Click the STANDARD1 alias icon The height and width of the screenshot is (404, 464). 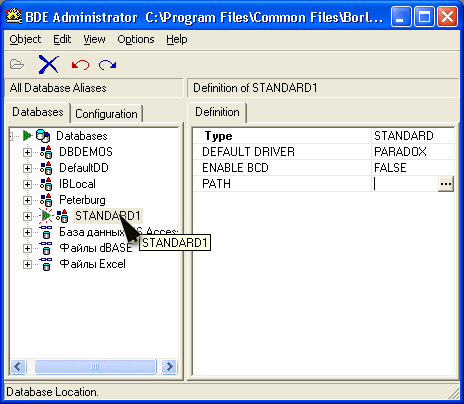point(62,216)
